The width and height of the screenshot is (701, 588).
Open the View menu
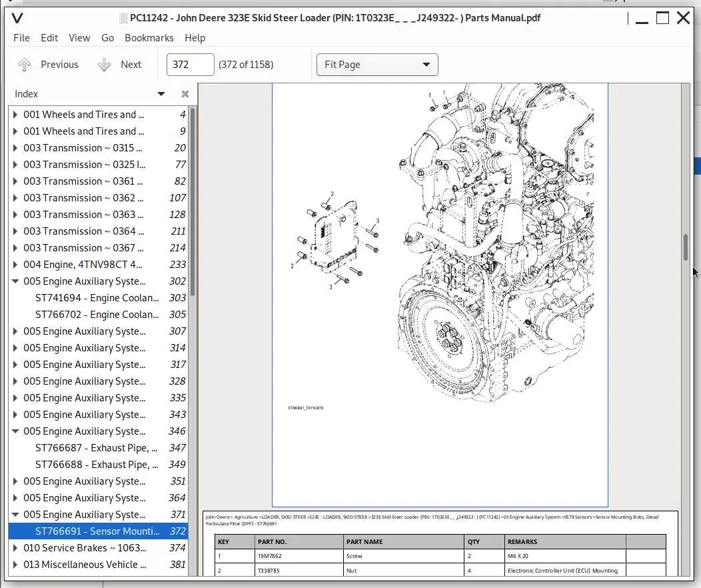79,38
